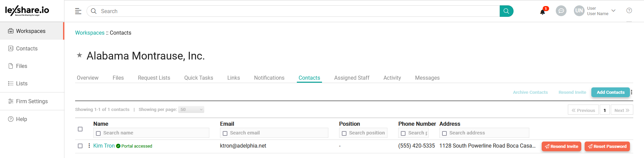The image size is (644, 158).
Task: Open the per page count dropdown
Action: [191, 110]
